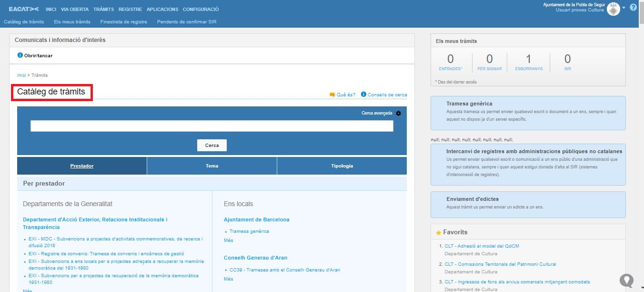The image size is (644, 292).
Task: Expand the user account dropdown arrow
Action: point(624,8)
